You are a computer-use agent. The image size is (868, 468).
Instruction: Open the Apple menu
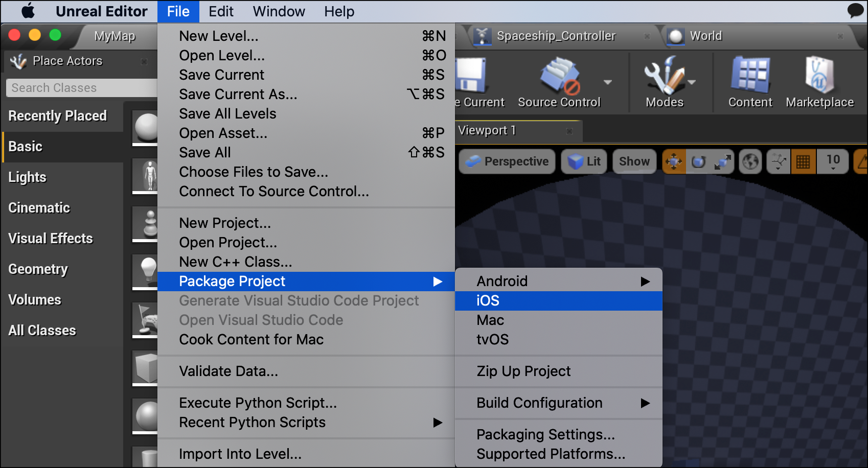point(29,11)
